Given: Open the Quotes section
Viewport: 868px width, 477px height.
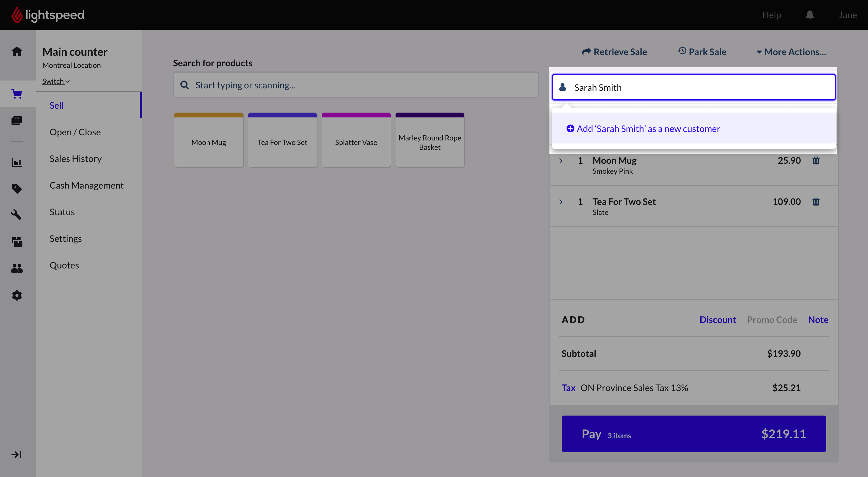Looking at the screenshot, I should (x=64, y=265).
